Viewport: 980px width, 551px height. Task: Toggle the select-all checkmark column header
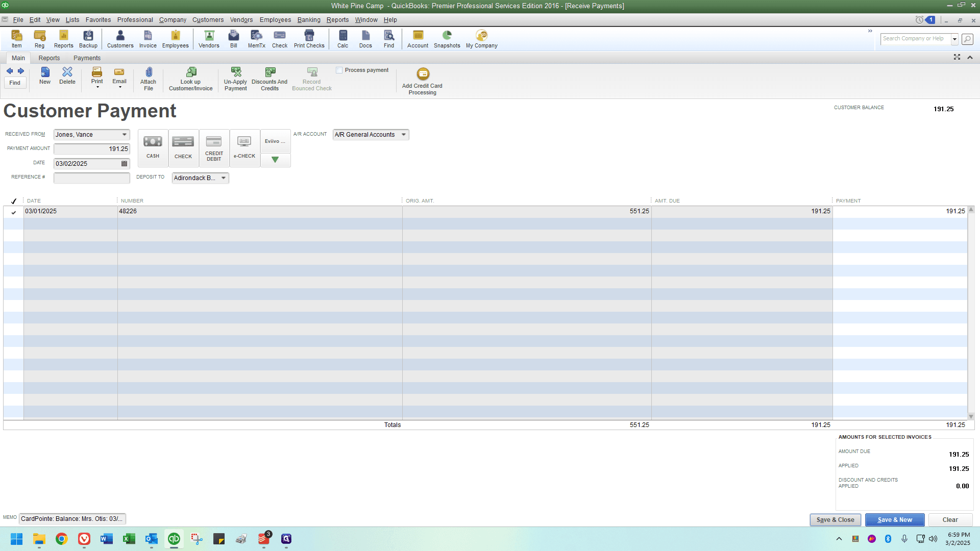[14, 201]
